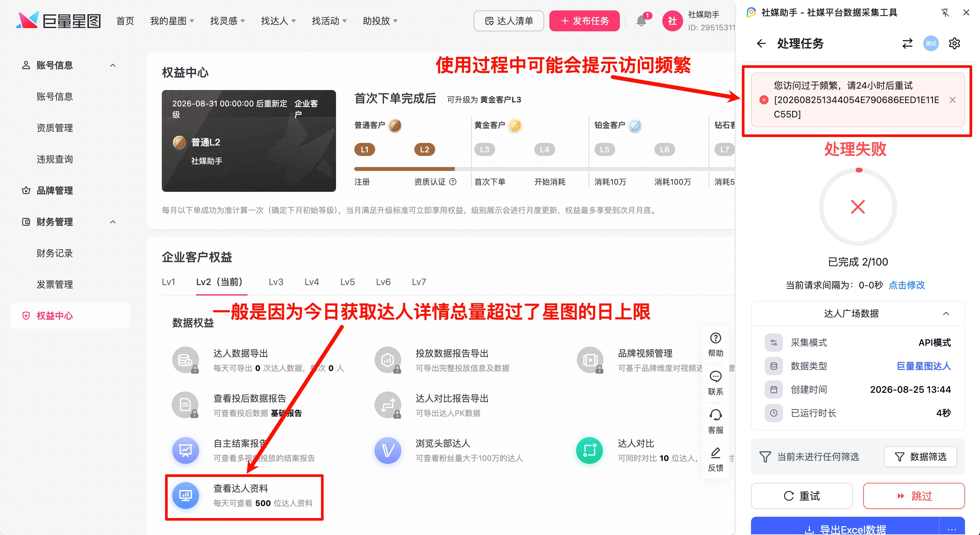Switch to the Lv6 tab
980x535 pixels.
click(383, 282)
